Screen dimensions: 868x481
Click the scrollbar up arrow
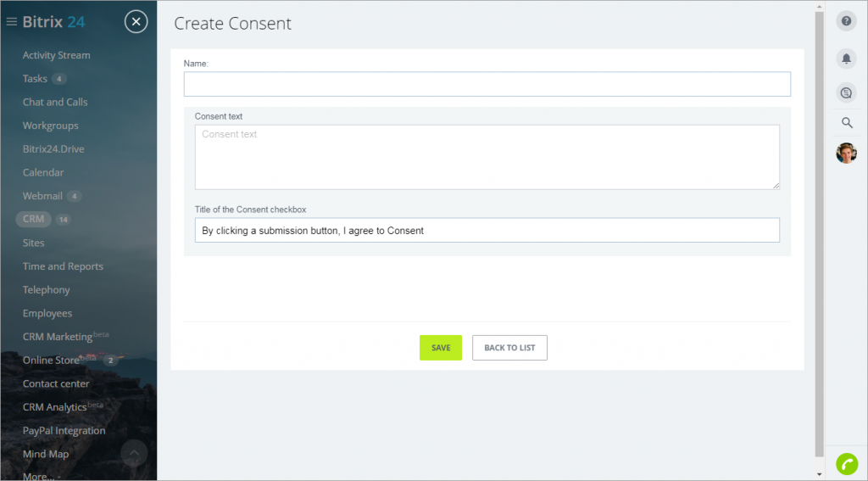820,6
